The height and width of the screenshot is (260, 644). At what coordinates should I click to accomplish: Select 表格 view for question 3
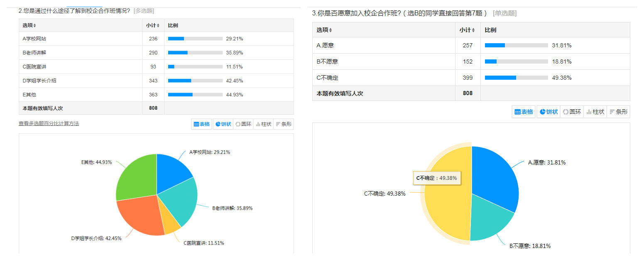click(x=524, y=112)
